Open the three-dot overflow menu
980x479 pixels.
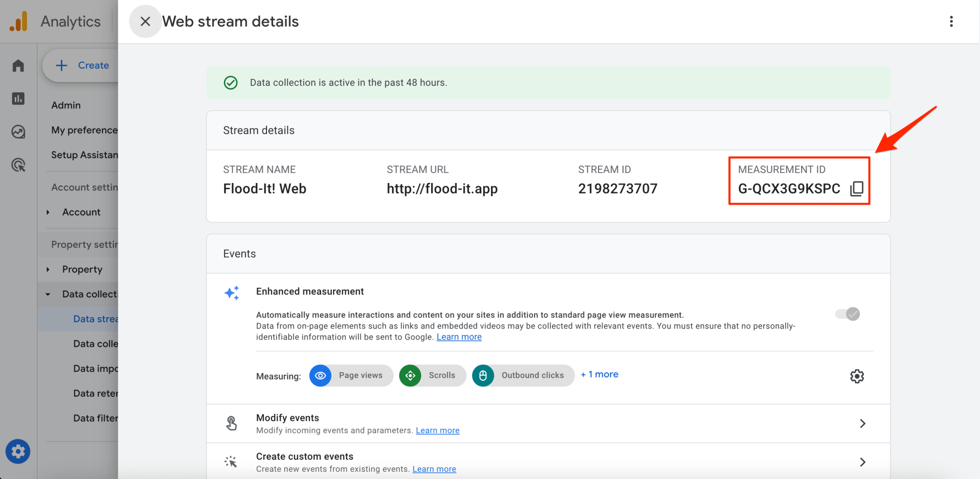tap(951, 21)
